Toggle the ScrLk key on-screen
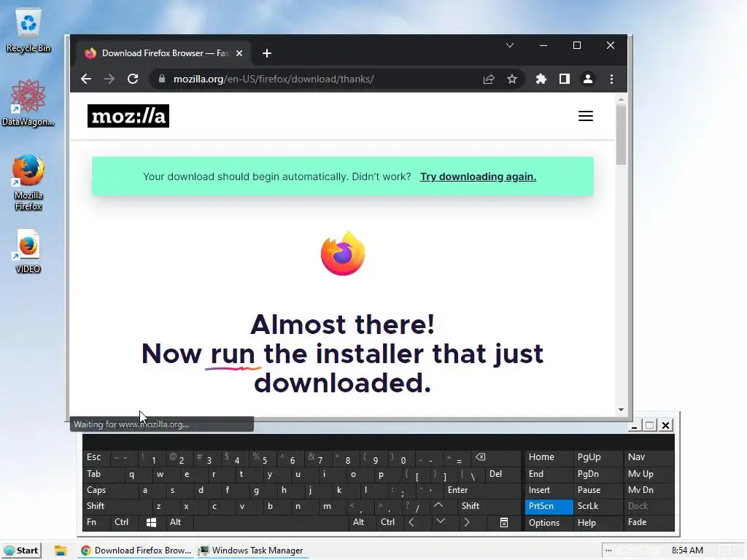The width and height of the screenshot is (747, 560). point(597,506)
